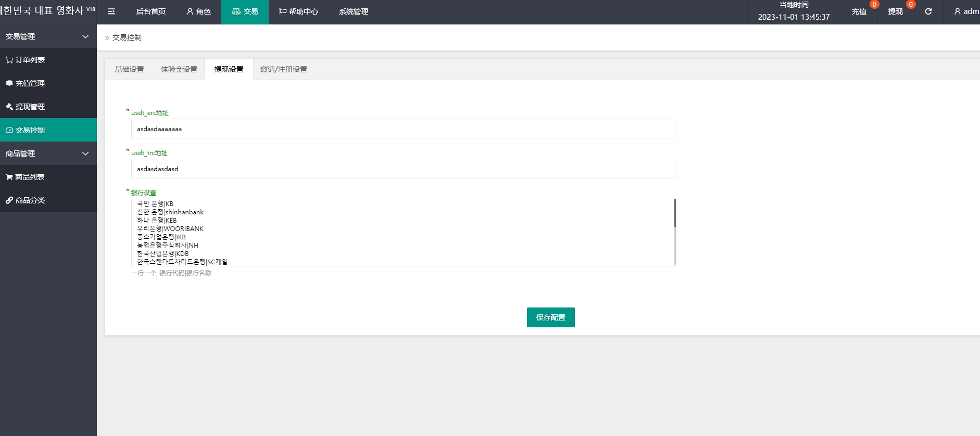Collapse the 交易管理 sidebar group
The image size is (980, 436).
point(48,36)
